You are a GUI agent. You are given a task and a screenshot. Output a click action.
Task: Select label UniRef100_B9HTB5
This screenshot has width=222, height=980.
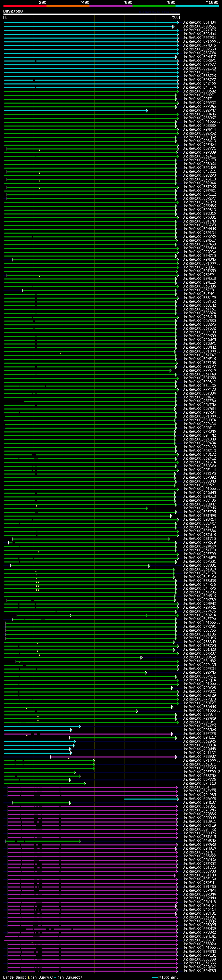[x=199, y=971]
